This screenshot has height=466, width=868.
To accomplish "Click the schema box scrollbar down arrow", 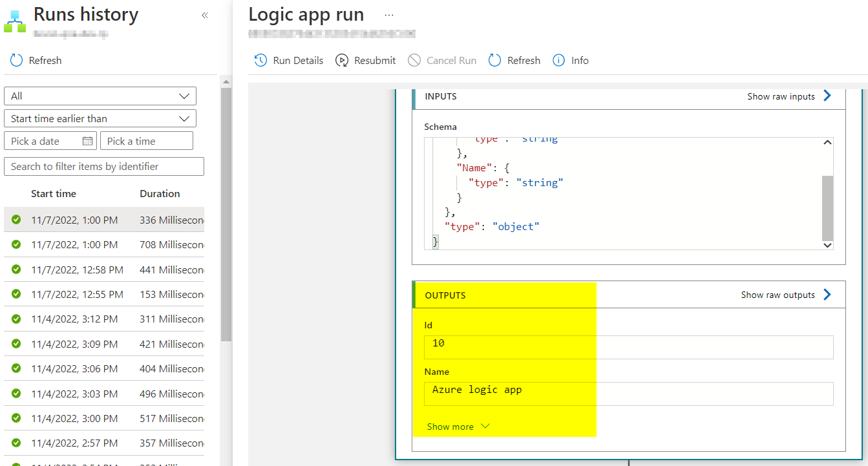I will (x=827, y=245).
